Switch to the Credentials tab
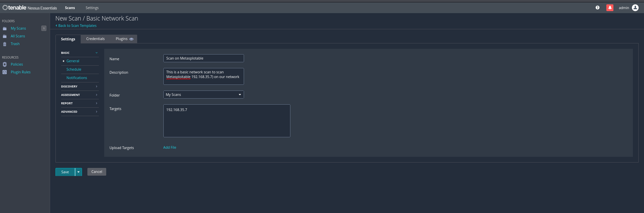Viewport: 644px width, 213px height. point(95,39)
